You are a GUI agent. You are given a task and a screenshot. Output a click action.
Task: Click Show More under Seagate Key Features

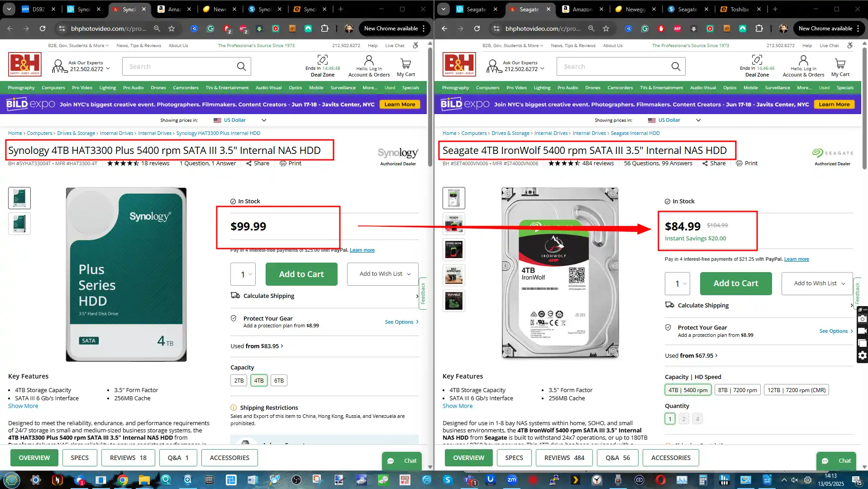pyautogui.click(x=458, y=406)
